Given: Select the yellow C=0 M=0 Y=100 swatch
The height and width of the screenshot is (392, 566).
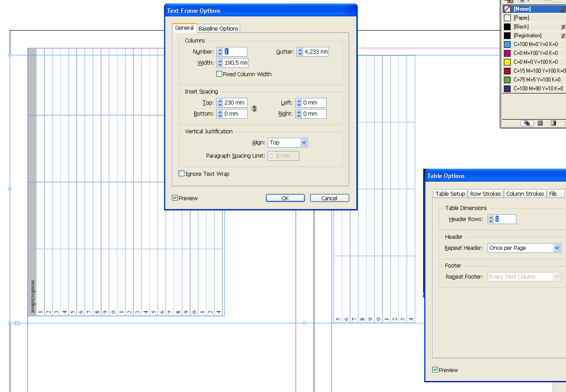Looking at the screenshot, I should click(x=534, y=62).
